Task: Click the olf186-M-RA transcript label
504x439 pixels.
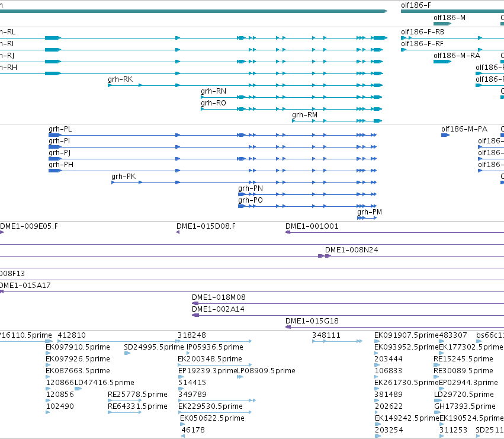Action: [457, 56]
